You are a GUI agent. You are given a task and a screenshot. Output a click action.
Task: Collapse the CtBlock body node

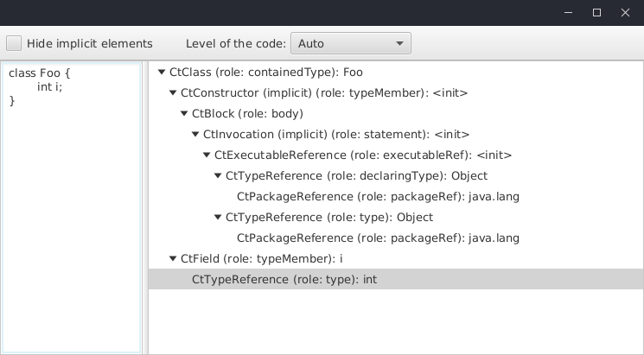[184, 114]
